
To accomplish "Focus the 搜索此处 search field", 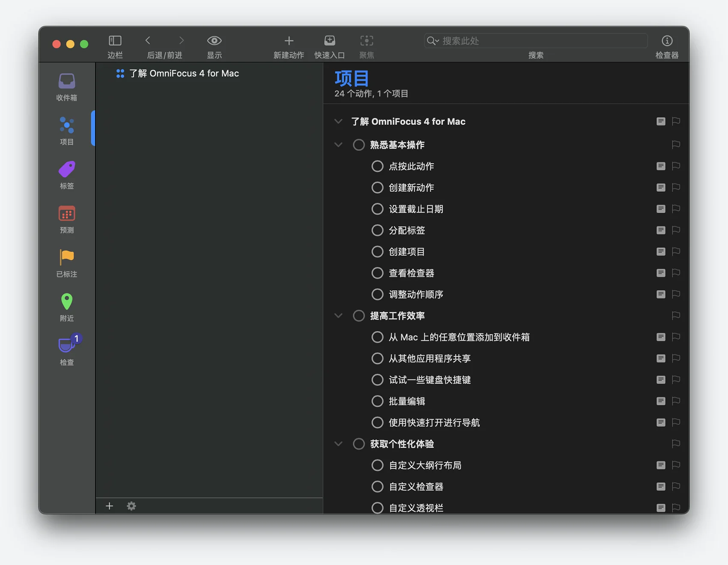I will coord(536,41).
